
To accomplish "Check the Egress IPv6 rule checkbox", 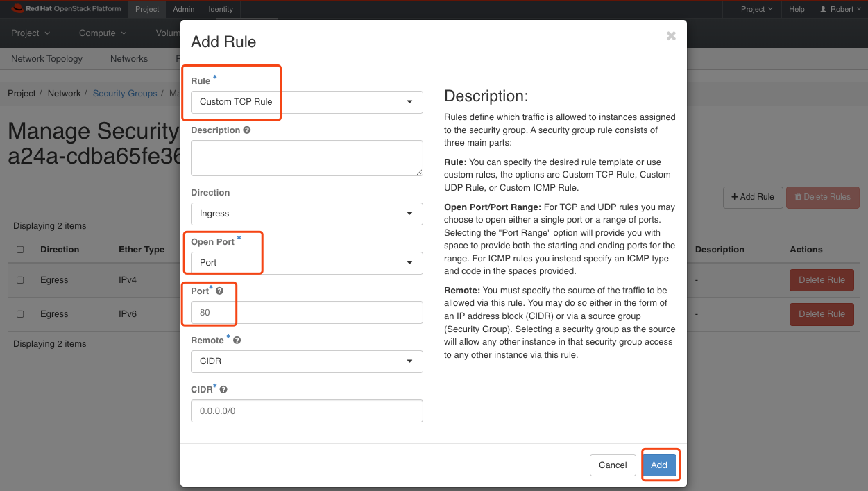I will point(20,313).
